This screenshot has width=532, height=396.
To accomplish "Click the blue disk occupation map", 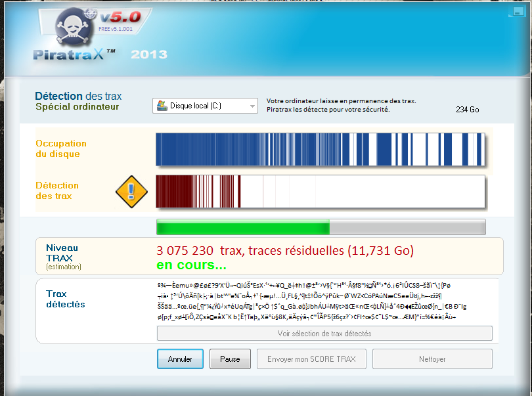I will point(321,149).
